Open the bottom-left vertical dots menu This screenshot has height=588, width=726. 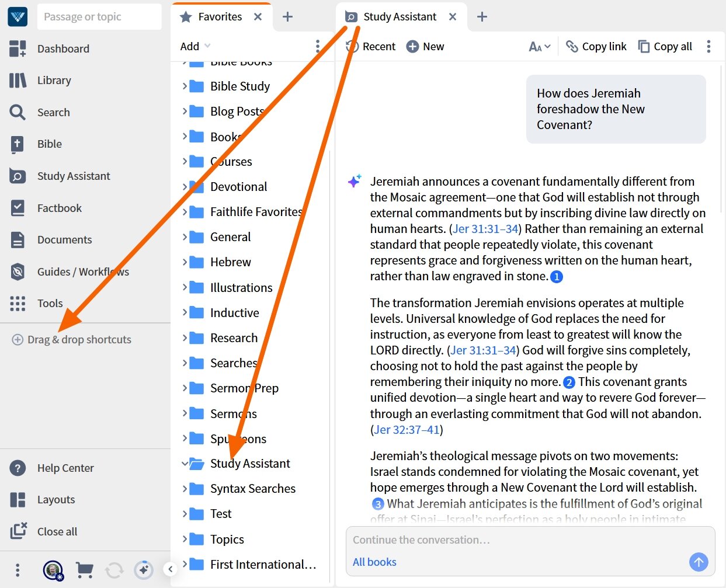[18, 569]
